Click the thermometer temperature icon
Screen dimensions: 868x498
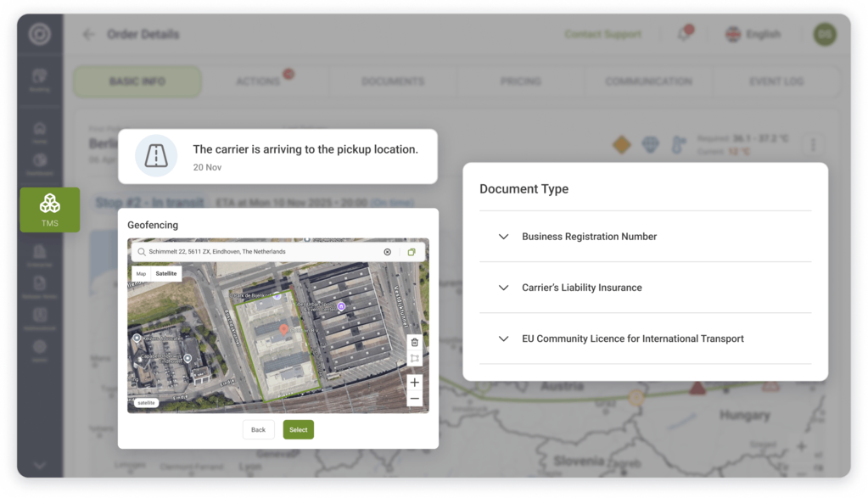coord(678,145)
